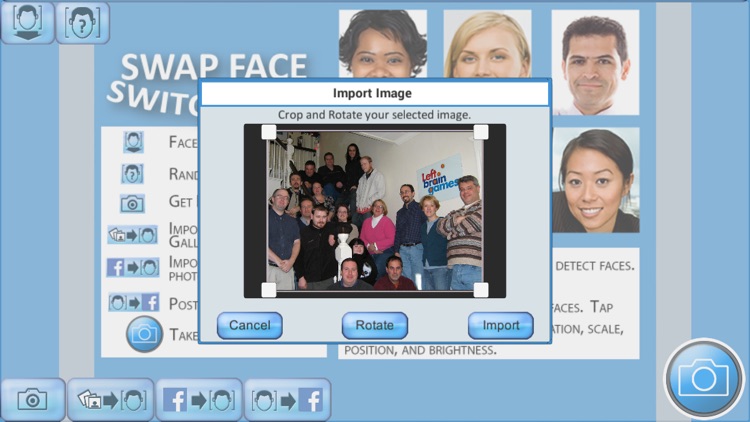Viewport: 750px width, 422px height.
Task: Click the Import button
Action: (500, 325)
